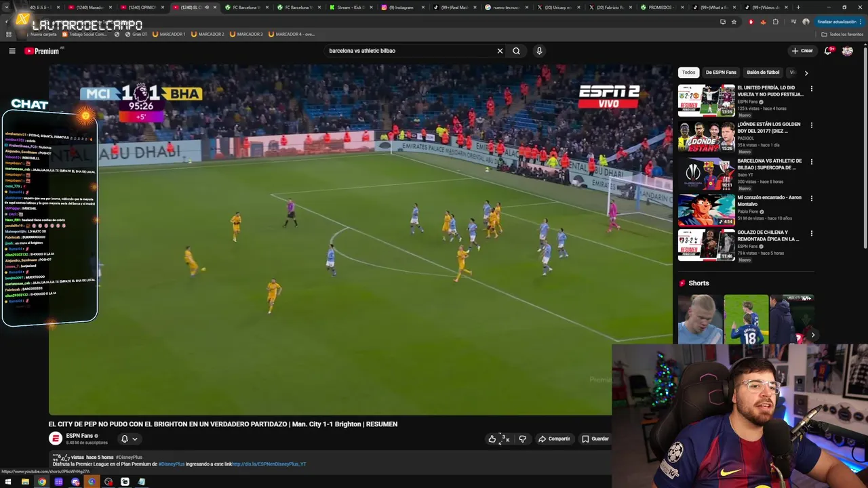
Task: Select the De ESPN Fans chip
Action: 720,73
